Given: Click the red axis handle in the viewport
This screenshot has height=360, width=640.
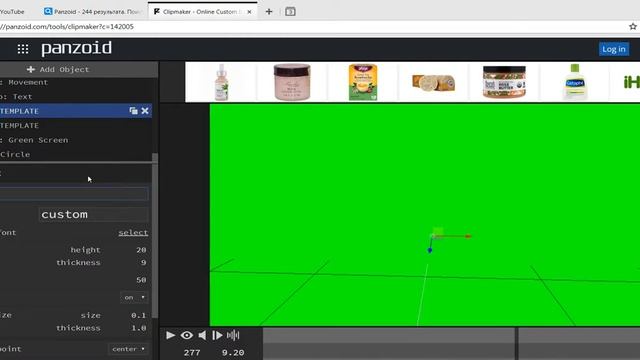Looking at the screenshot, I should (x=468, y=236).
